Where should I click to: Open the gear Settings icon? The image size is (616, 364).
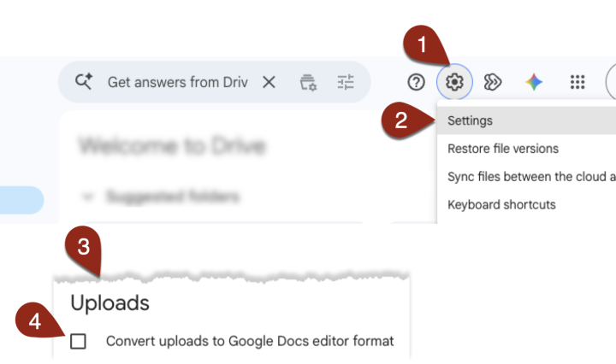pos(454,82)
